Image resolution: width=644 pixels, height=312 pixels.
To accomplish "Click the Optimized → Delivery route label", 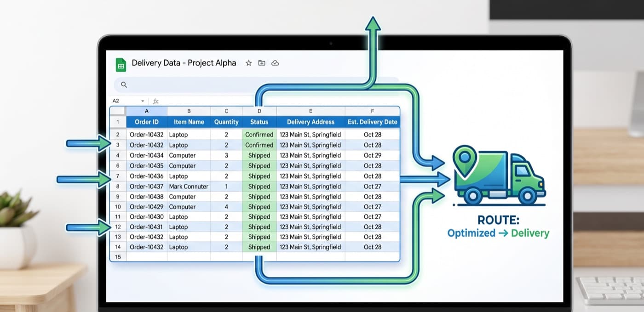I will [x=498, y=233].
